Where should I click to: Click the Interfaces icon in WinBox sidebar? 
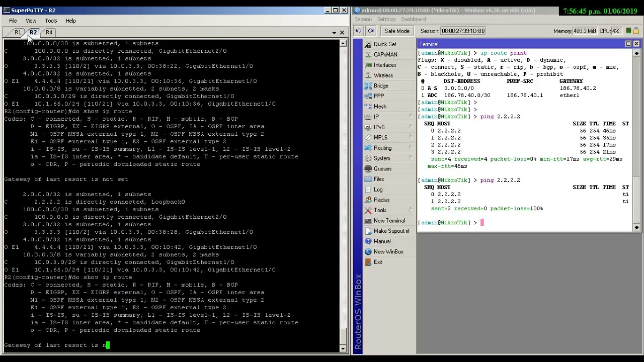coord(368,65)
